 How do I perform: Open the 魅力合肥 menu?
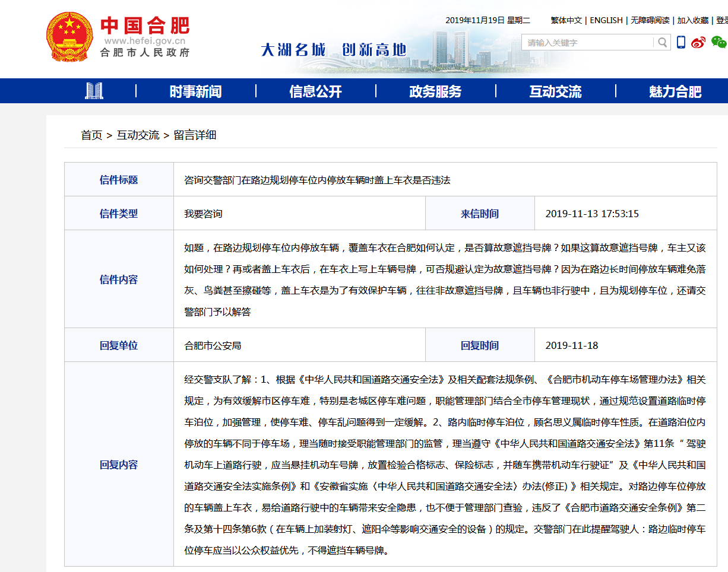(675, 91)
